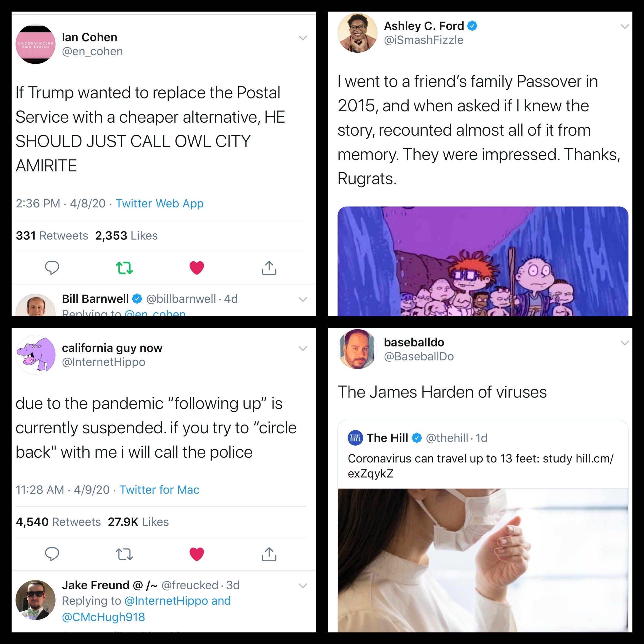644x644 pixels.
Task: Open Twitter for Mac source link
Action: 159,490
